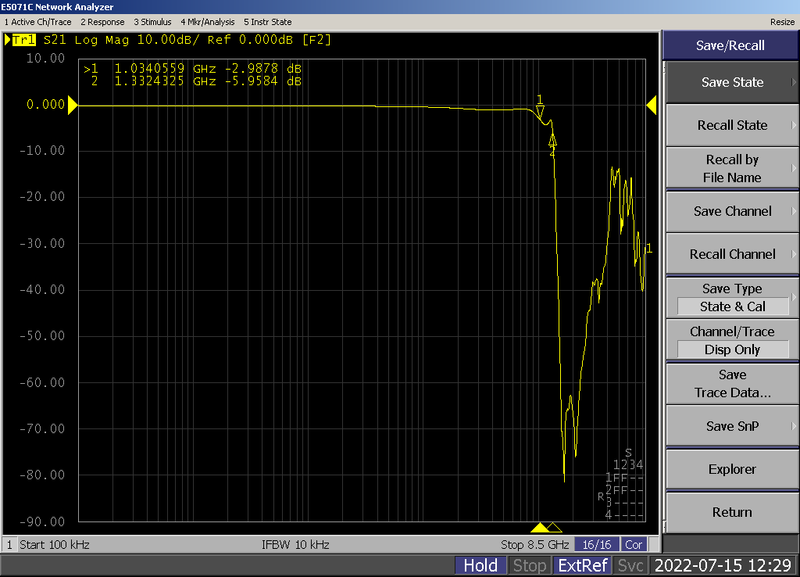Select the right reference level yellow arrow
Image resolution: width=800 pixels, height=577 pixels.
(x=652, y=106)
